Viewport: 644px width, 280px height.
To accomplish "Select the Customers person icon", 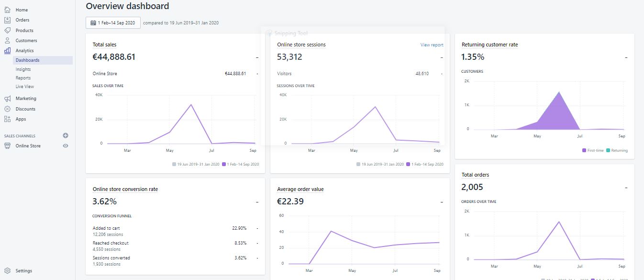I will pyautogui.click(x=7, y=41).
